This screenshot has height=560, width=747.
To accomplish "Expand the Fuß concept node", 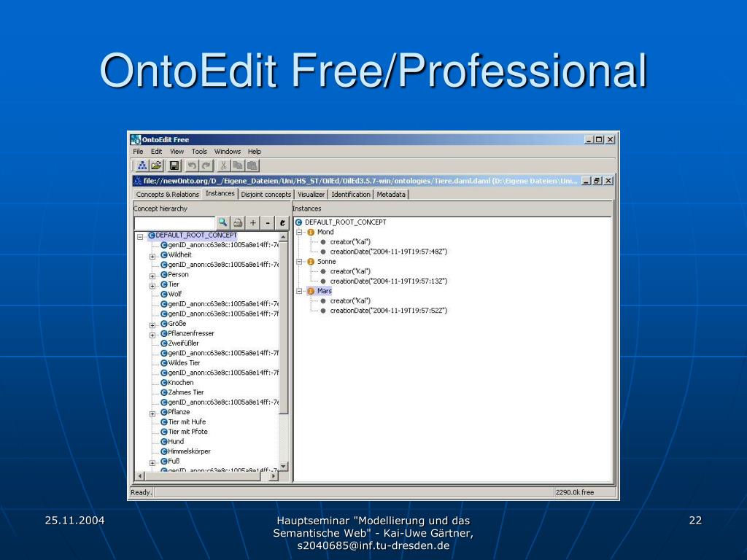I will 152,463.
